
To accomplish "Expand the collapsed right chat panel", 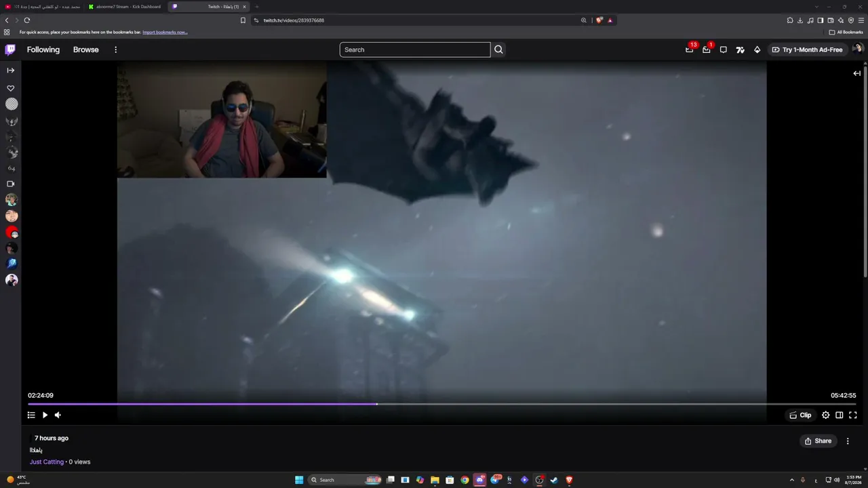I will point(857,73).
